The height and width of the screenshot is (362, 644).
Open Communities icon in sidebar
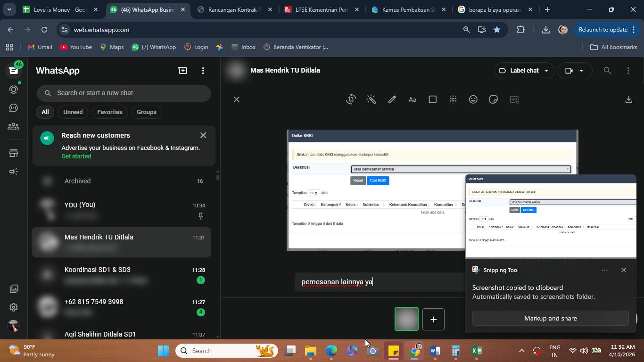coord(14,126)
